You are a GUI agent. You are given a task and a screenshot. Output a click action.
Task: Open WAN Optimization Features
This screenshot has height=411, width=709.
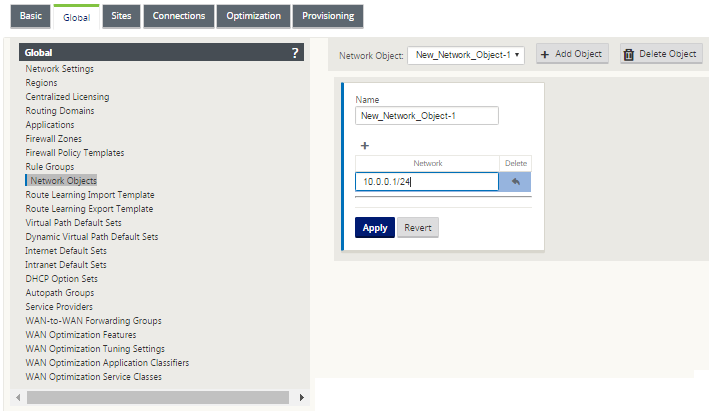(81, 335)
